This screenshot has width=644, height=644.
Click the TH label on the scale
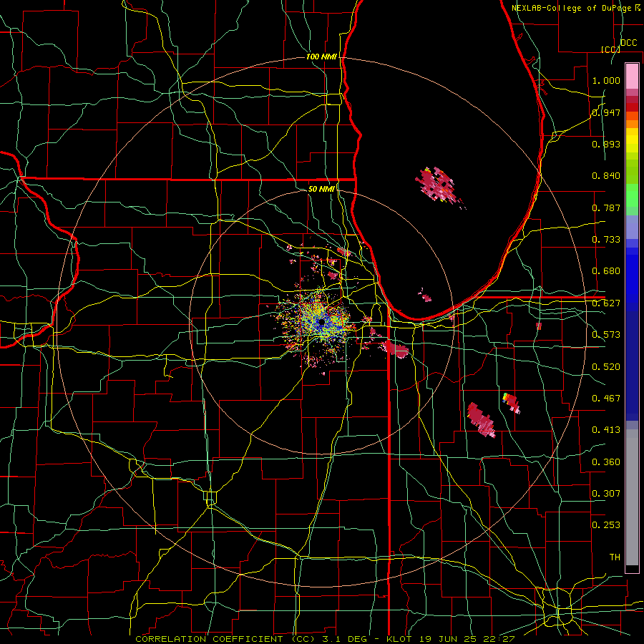(615, 557)
